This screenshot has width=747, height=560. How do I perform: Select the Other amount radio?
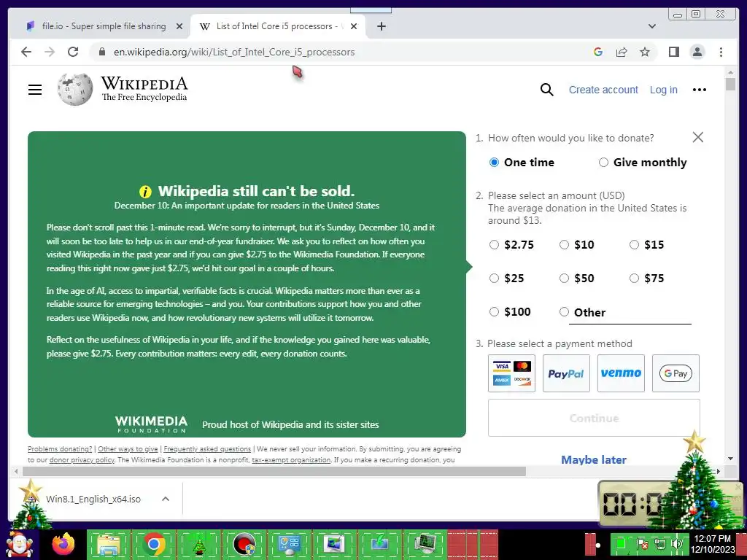point(564,312)
